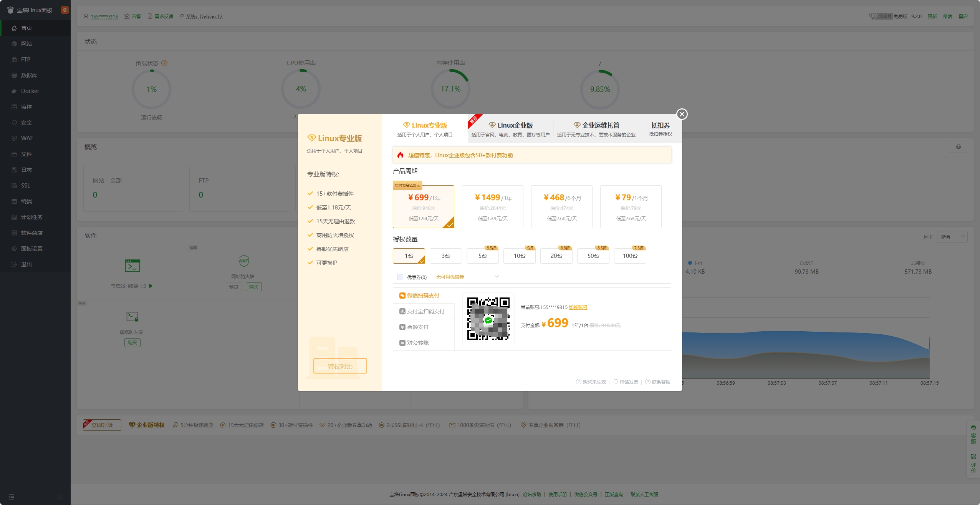Tick the 优惠券 coupon checkbox

click(400, 277)
